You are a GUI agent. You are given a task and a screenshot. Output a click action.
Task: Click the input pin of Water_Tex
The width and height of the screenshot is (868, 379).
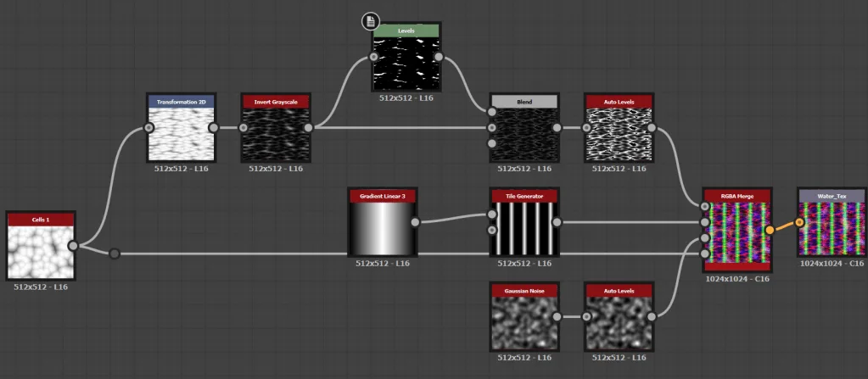(799, 223)
